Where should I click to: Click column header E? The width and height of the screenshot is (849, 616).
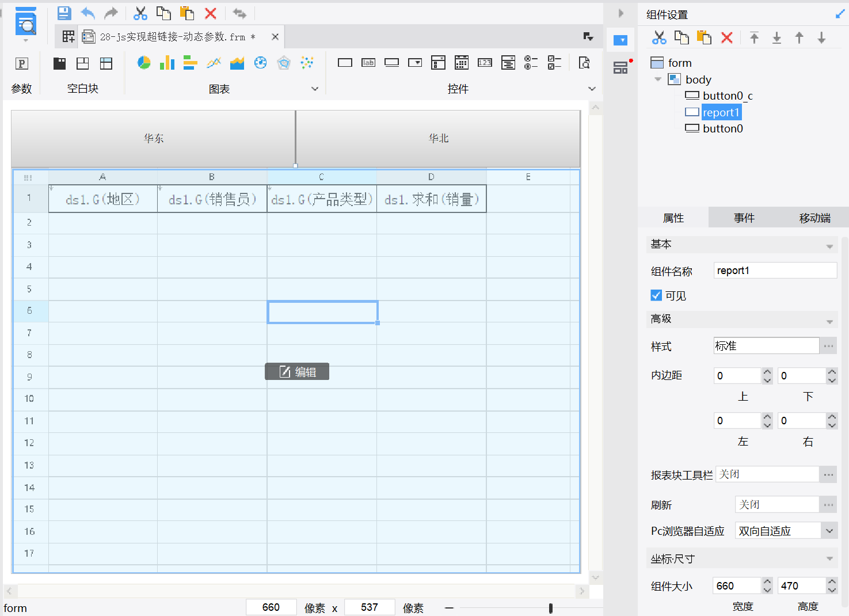[x=528, y=177]
